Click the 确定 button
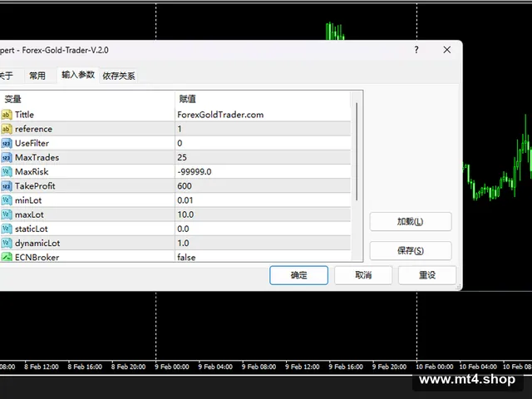 [x=298, y=275]
